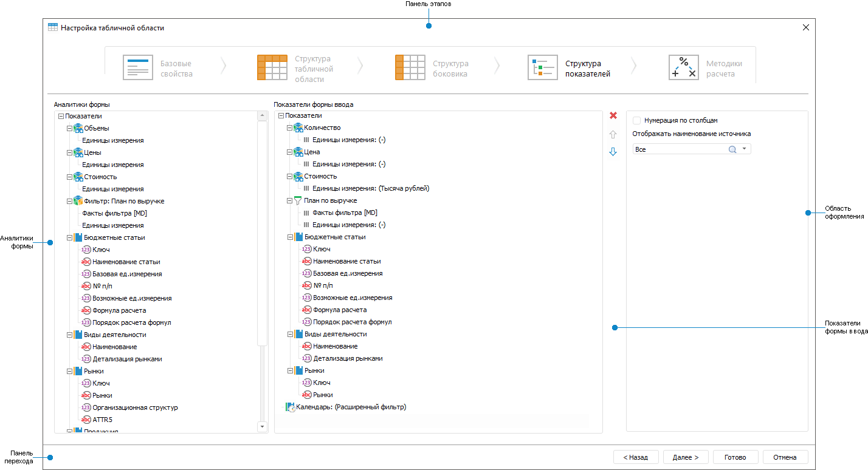Click Бюджетные статьи dictionary icon in Аналитики формы
The height and width of the screenshot is (470, 868).
click(78, 237)
